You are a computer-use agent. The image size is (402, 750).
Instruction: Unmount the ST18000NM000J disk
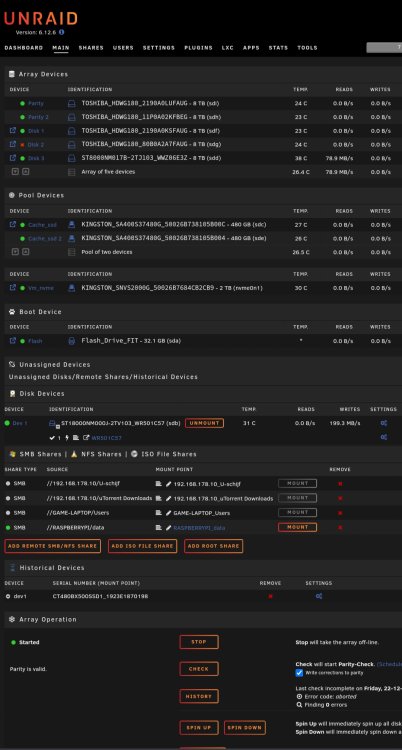(x=204, y=423)
